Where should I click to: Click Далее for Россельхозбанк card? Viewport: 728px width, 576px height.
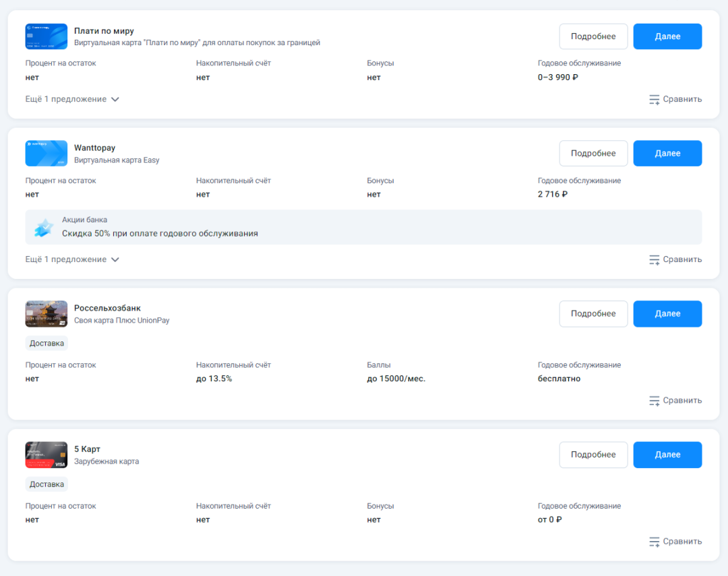667,314
